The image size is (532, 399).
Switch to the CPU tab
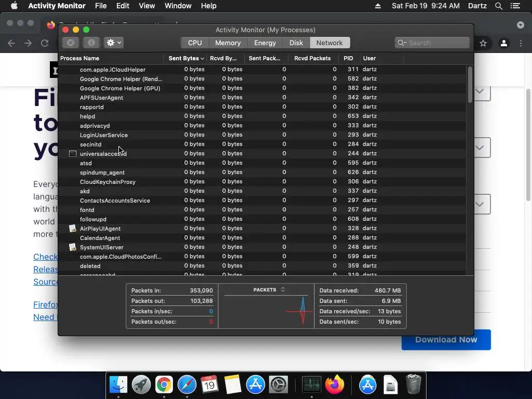pos(195,43)
